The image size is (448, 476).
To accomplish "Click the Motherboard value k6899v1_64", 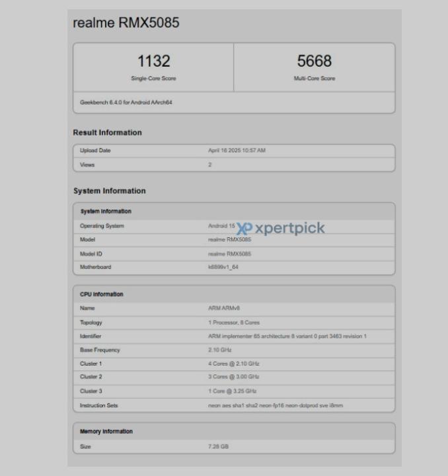I will 223,267.
